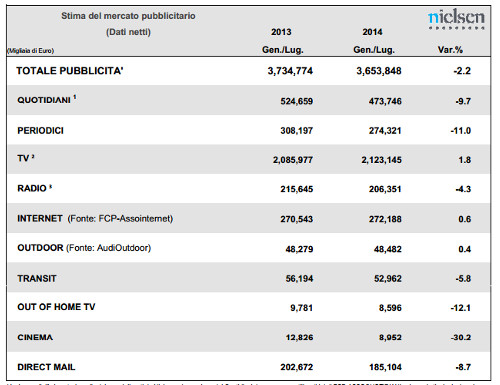
Task: Click the Dati netti subtitle
Action: [x=128, y=32]
